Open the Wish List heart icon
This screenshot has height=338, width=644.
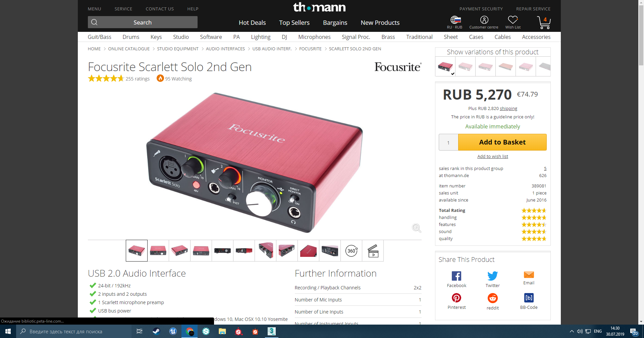click(x=513, y=20)
